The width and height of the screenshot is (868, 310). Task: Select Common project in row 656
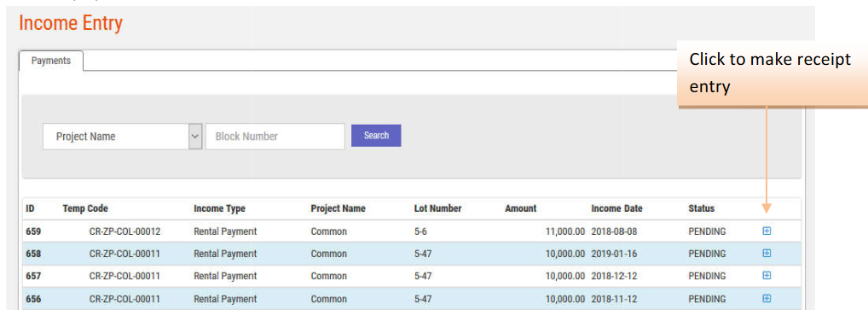(329, 299)
